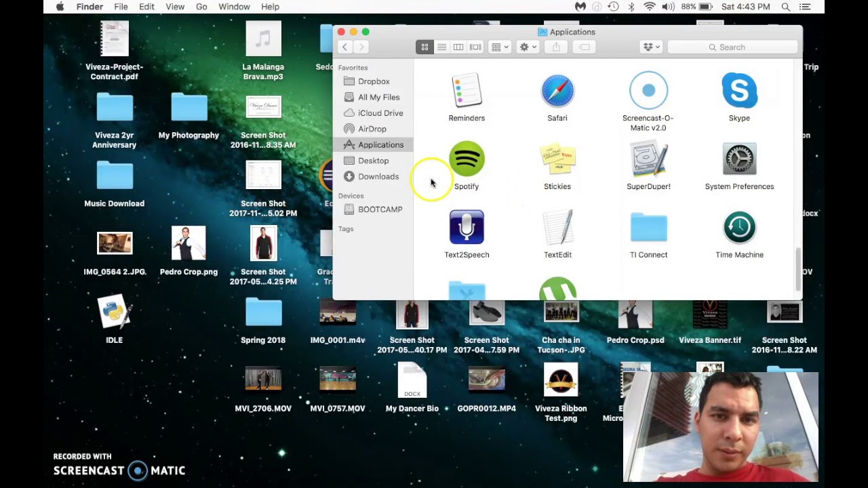
Task: Select BOOTCAMP device in sidebar
Action: [373, 209]
